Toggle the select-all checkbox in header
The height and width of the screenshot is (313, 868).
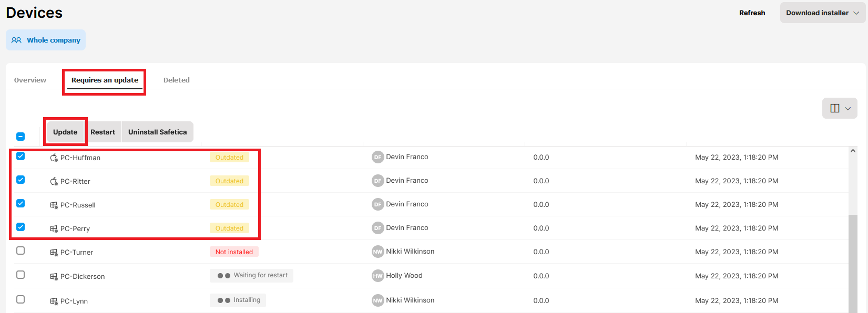(x=21, y=137)
